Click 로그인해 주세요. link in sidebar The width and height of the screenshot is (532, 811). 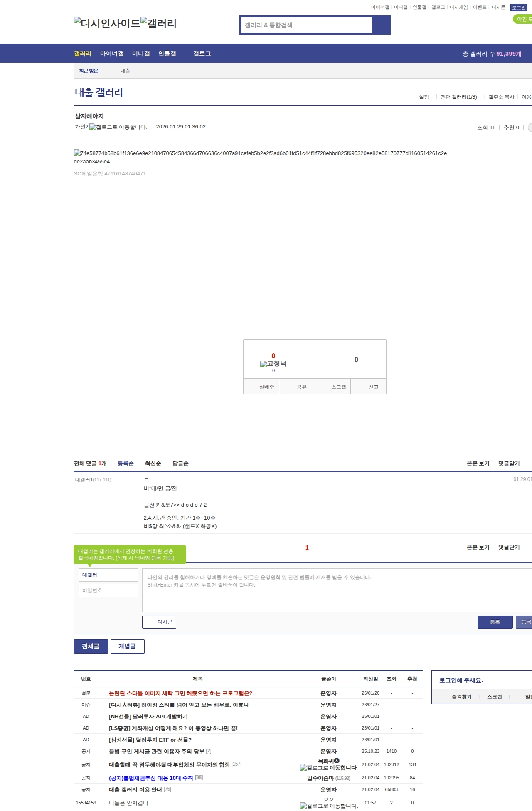pos(461,680)
